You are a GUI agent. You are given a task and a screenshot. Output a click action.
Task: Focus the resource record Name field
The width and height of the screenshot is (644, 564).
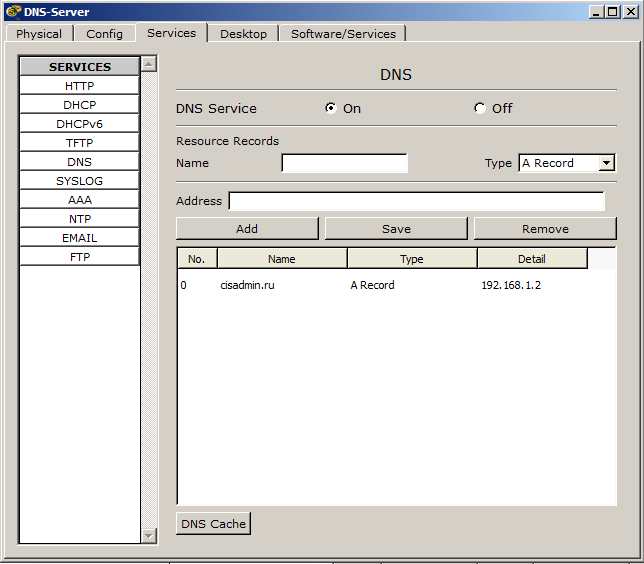point(345,163)
